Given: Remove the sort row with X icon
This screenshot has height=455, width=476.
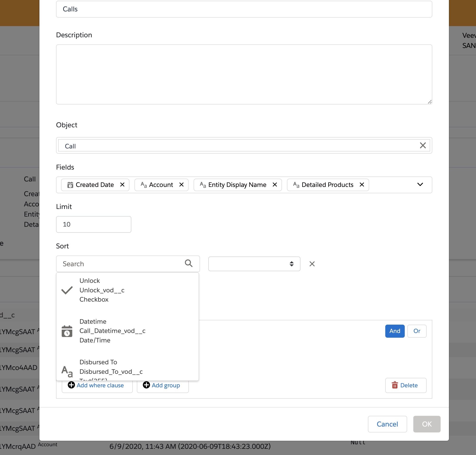Looking at the screenshot, I should click(x=312, y=264).
